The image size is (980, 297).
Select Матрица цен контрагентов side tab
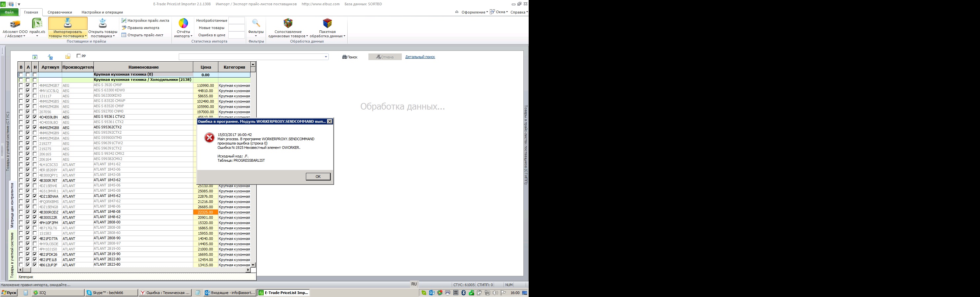(12, 205)
